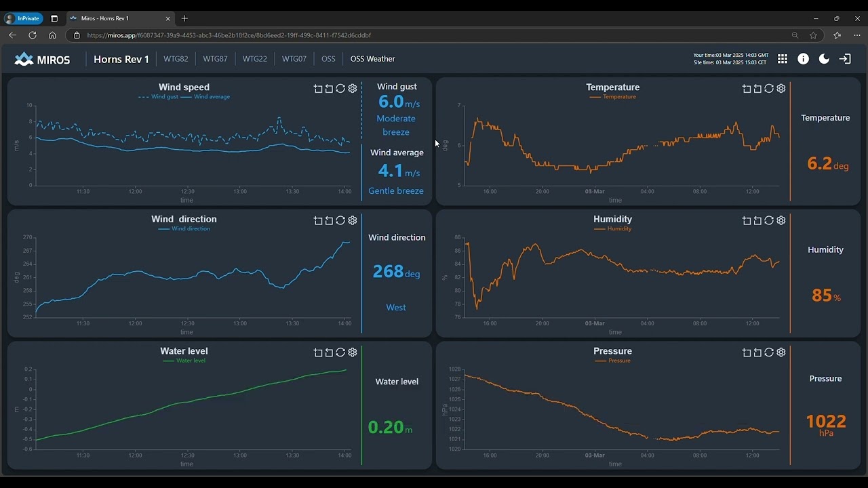
Task: Add page to favorites with star icon
Action: pyautogui.click(x=813, y=35)
